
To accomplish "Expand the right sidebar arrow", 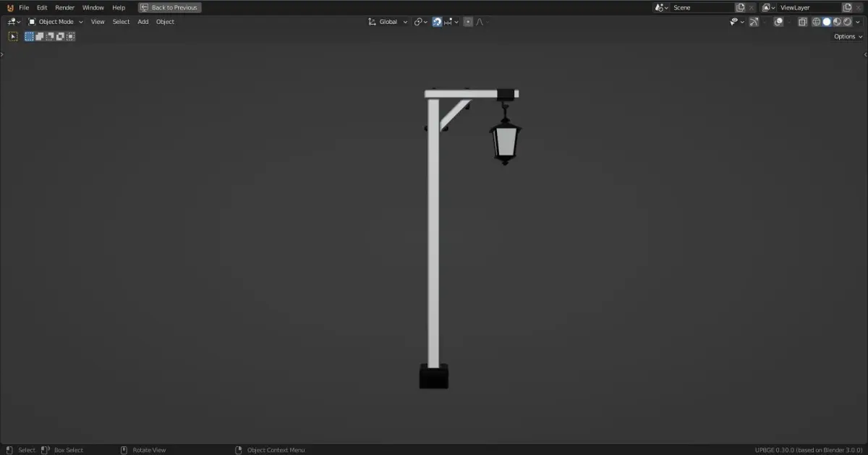I will tap(865, 54).
